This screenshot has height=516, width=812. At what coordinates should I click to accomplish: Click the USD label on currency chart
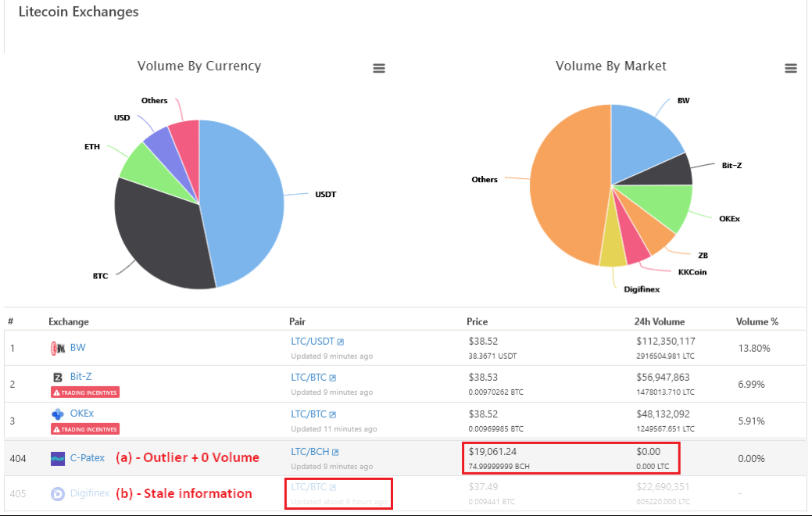click(x=122, y=117)
